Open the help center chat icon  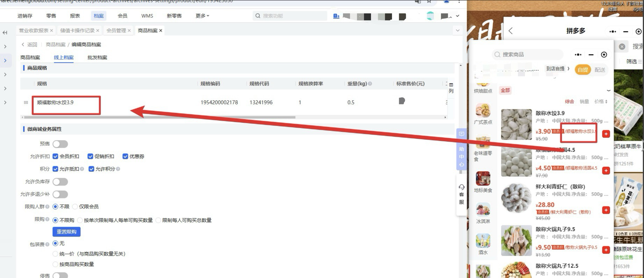tap(461, 134)
